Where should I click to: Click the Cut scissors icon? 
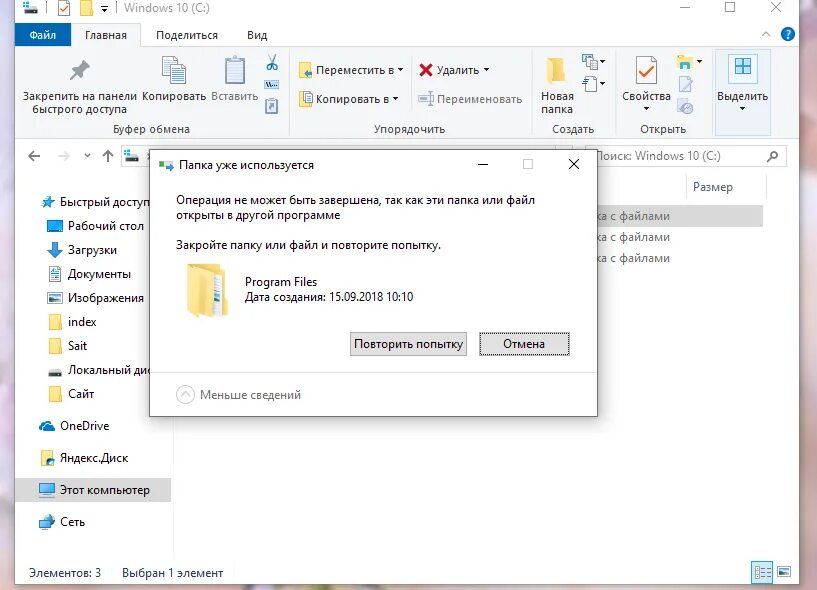click(272, 62)
